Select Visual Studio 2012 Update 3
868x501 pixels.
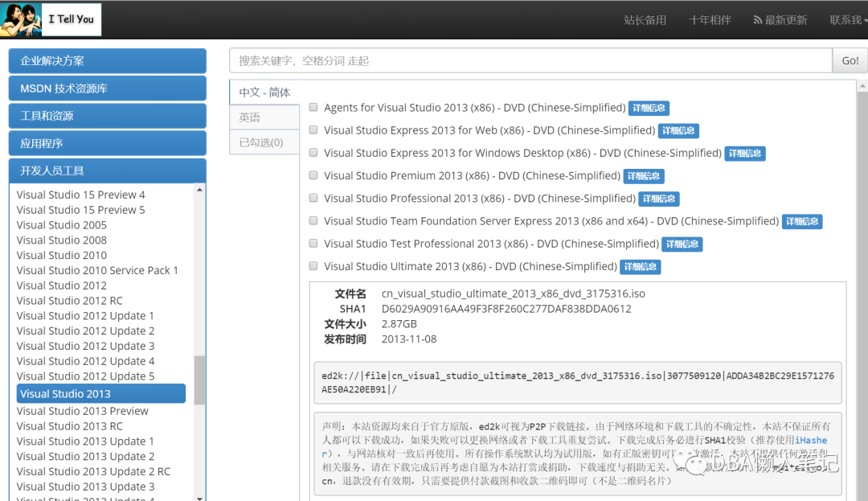click(x=85, y=346)
